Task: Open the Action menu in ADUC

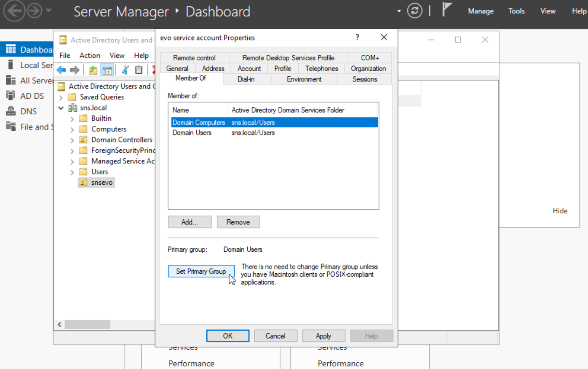Action: point(90,55)
